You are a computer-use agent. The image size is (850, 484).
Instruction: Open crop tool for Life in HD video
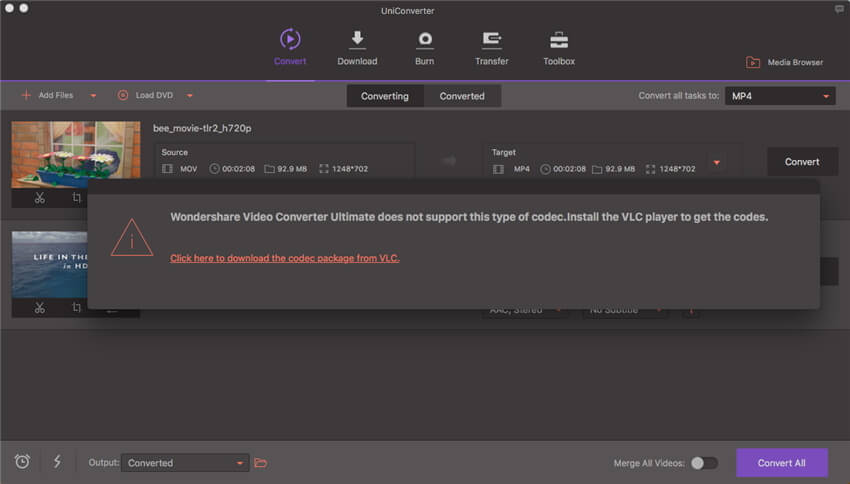click(76, 308)
